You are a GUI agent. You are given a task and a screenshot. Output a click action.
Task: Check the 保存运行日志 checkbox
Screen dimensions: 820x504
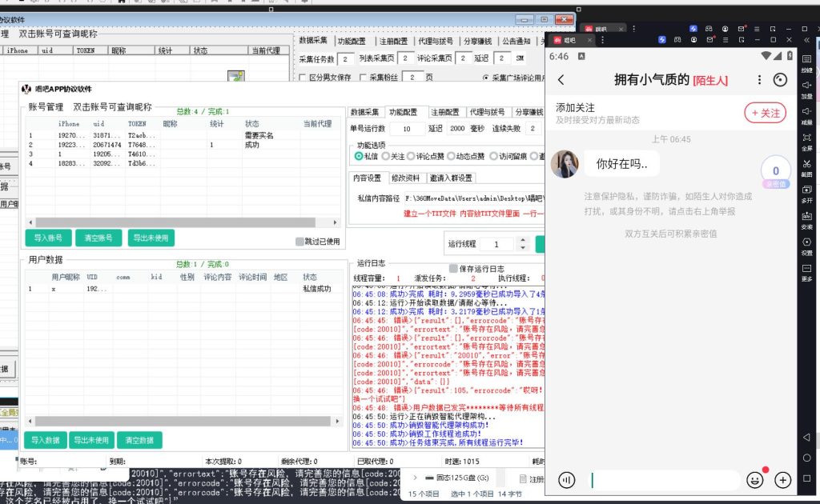pos(454,269)
